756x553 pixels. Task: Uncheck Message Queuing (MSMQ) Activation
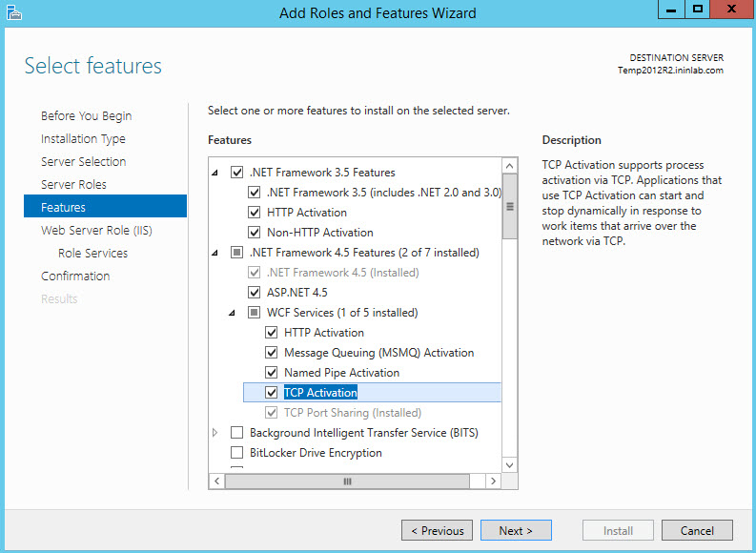coord(272,353)
